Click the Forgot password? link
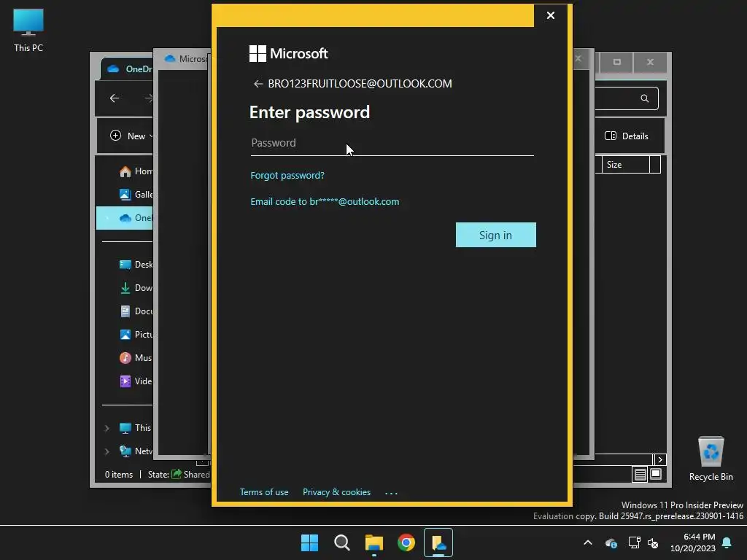 click(287, 175)
